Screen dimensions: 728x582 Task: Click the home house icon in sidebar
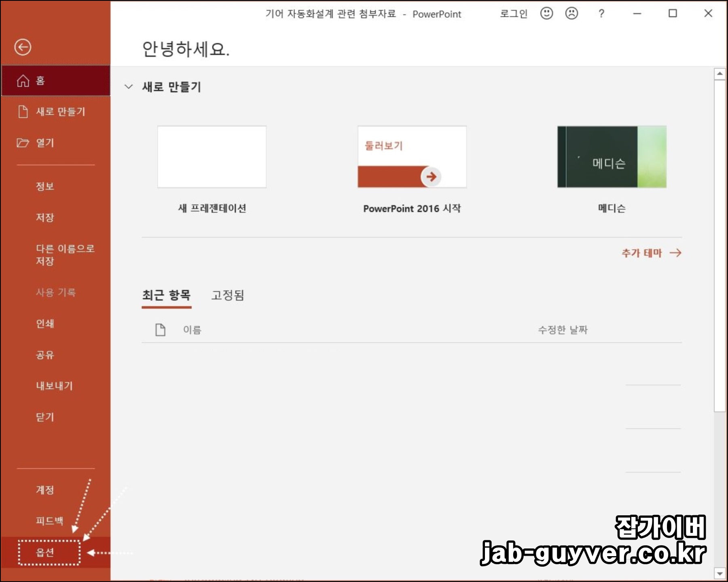coord(23,81)
